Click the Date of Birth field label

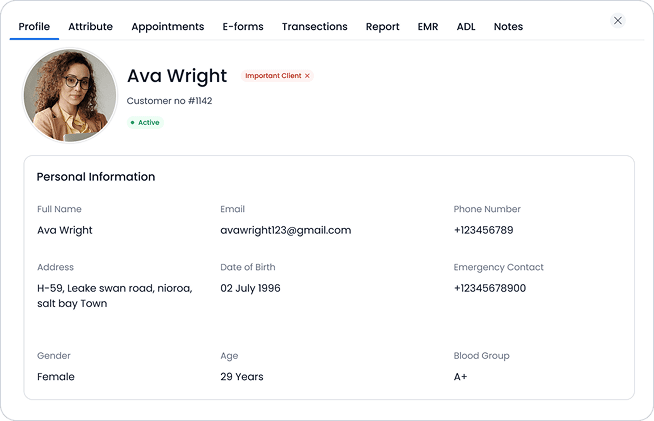(x=248, y=267)
